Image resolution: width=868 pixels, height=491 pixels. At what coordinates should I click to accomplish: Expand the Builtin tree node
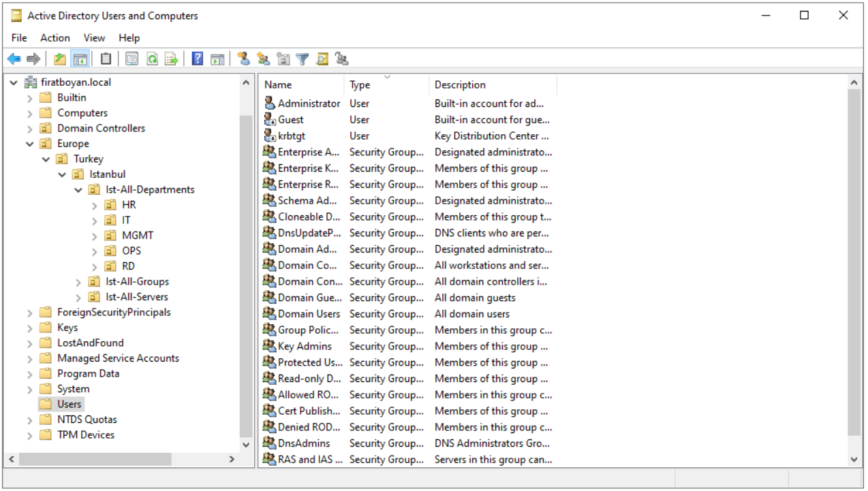coord(29,98)
